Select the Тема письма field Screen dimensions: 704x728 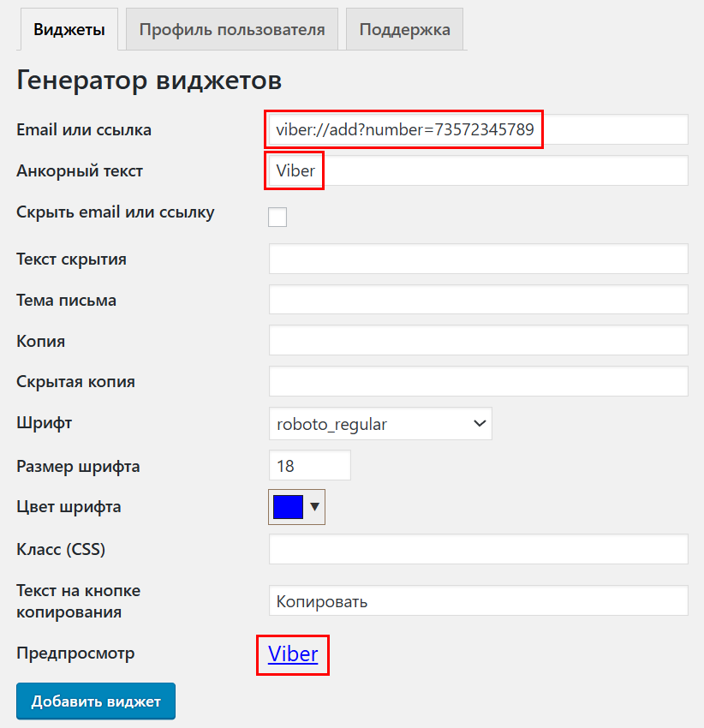[478, 299]
